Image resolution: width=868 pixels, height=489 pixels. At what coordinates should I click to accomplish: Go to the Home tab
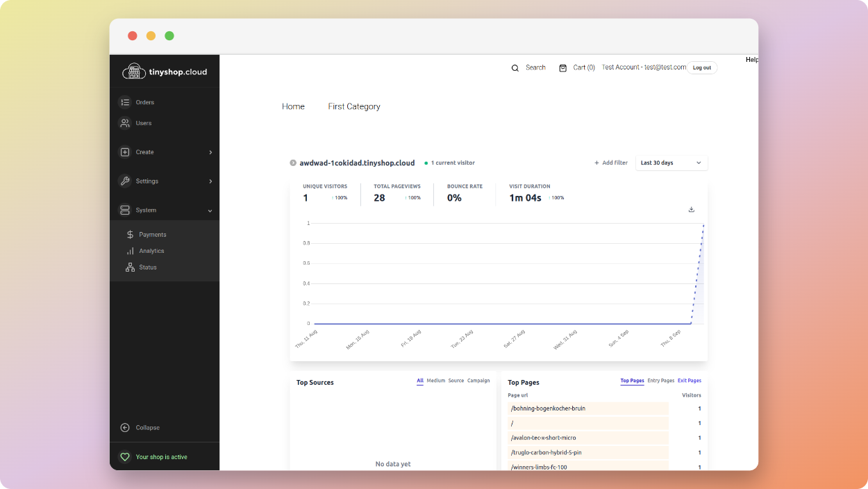[293, 106]
